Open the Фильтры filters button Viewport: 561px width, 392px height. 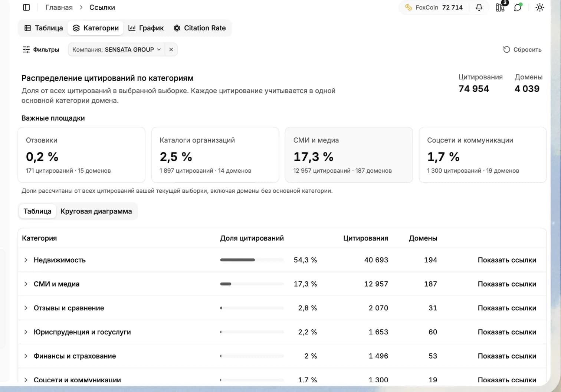[x=41, y=50]
